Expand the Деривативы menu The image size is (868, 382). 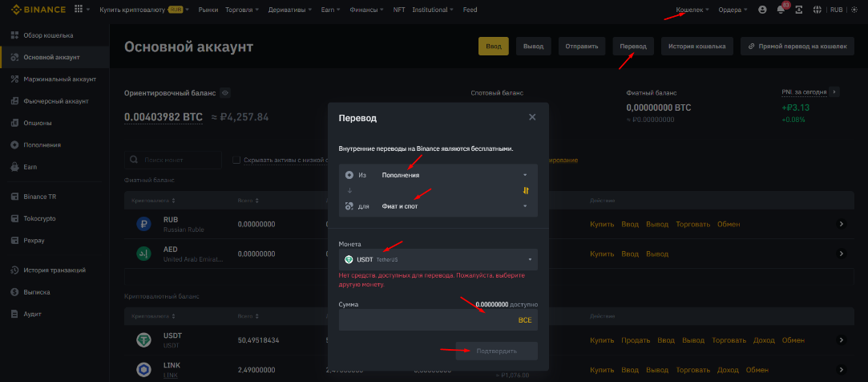tap(289, 10)
